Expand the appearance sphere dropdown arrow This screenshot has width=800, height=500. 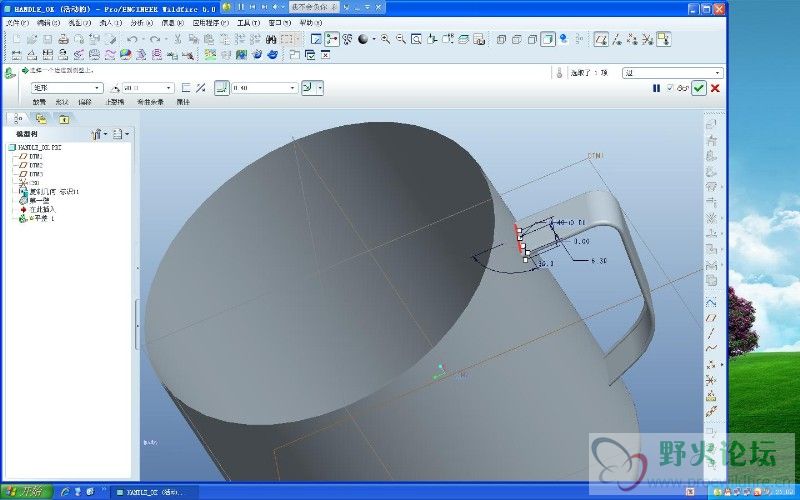pos(373,39)
